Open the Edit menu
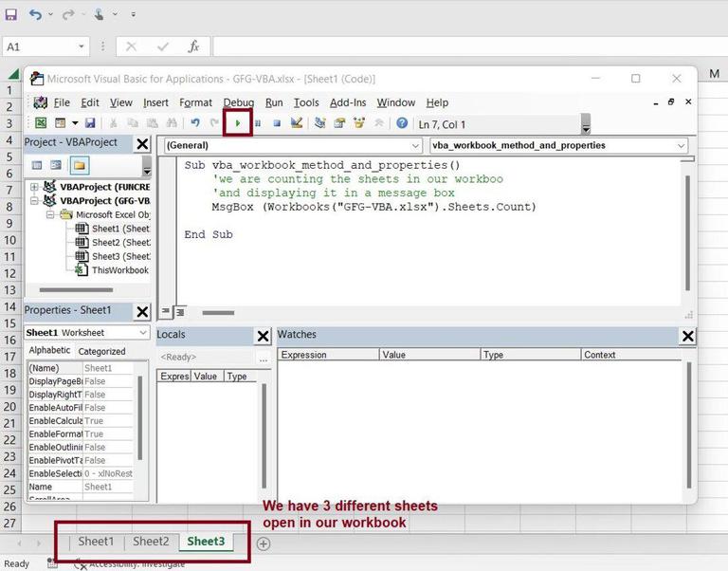728x571 pixels. tap(90, 102)
